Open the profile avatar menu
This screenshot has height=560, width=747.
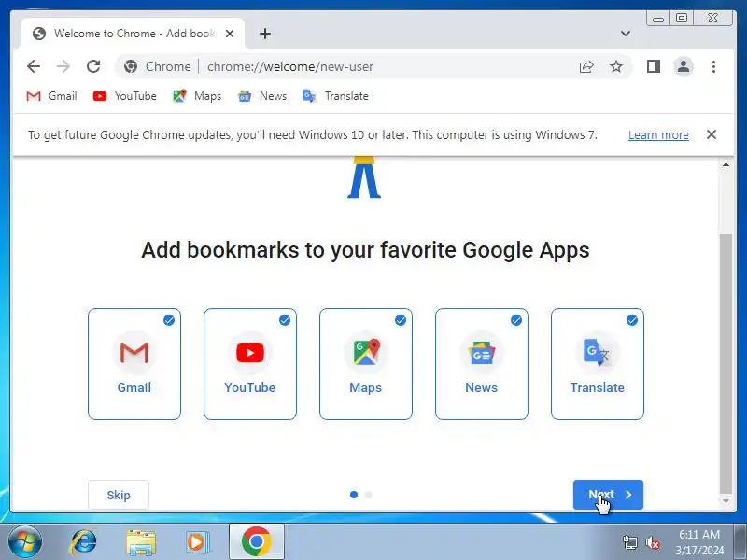pos(684,66)
